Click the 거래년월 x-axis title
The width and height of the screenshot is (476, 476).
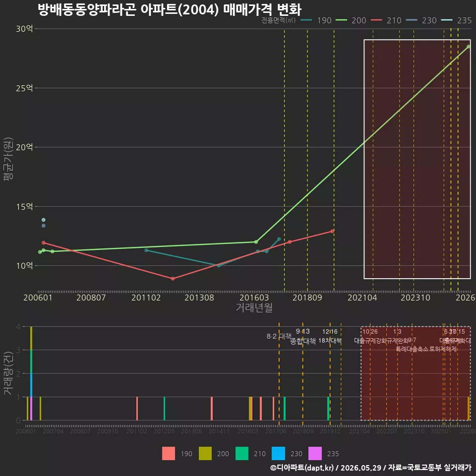point(254,307)
